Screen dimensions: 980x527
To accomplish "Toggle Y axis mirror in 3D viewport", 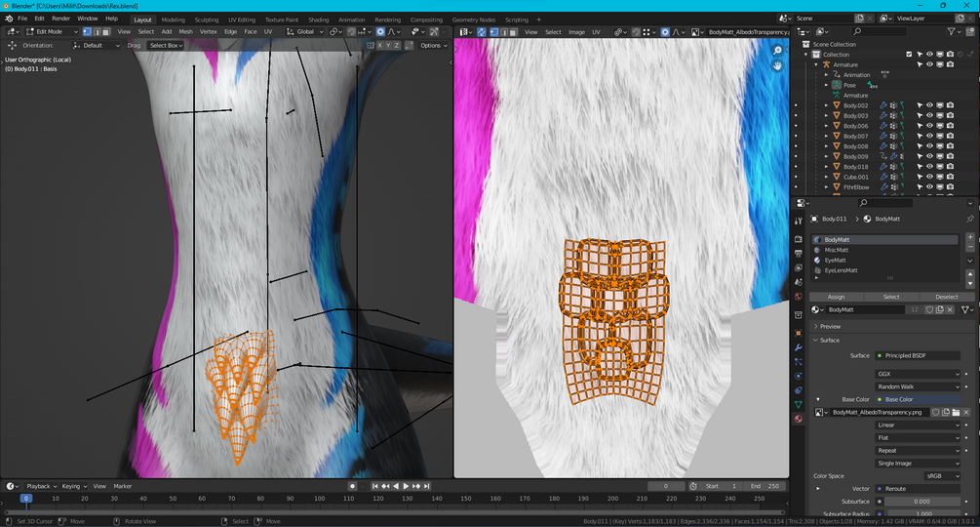I will (388, 45).
